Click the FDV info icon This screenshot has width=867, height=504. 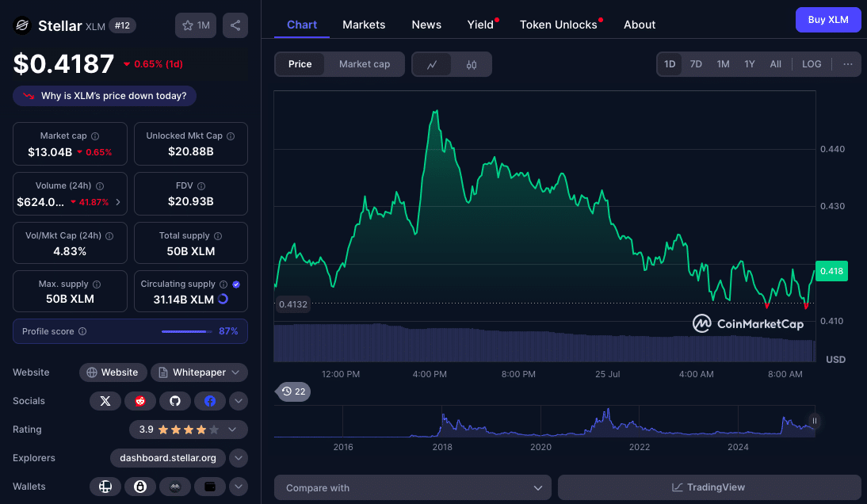[201, 186]
